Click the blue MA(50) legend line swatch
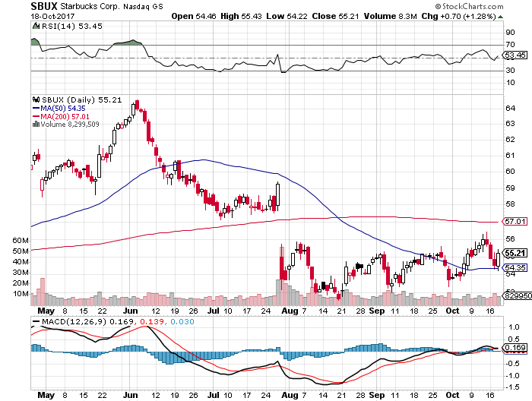 tap(36, 108)
